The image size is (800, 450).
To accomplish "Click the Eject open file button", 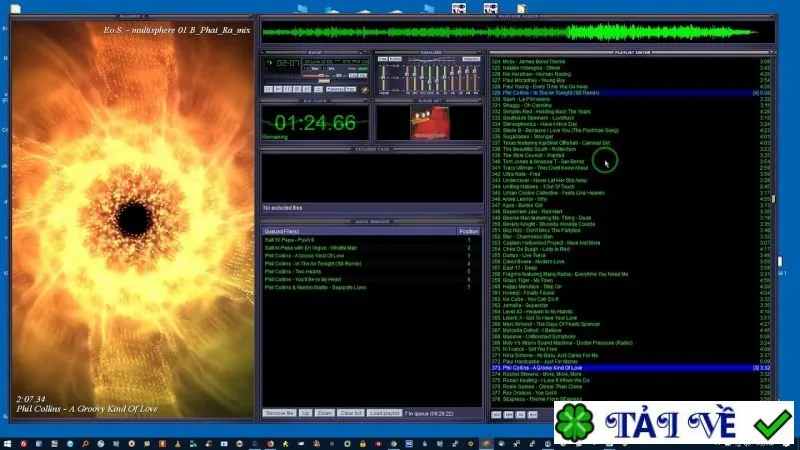I will [x=318, y=89].
